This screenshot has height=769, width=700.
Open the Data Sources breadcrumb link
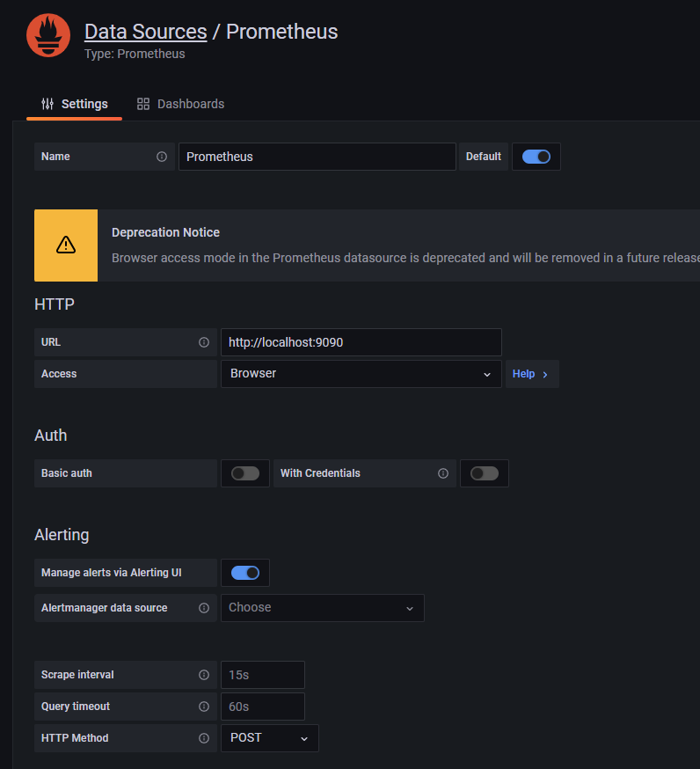146,32
